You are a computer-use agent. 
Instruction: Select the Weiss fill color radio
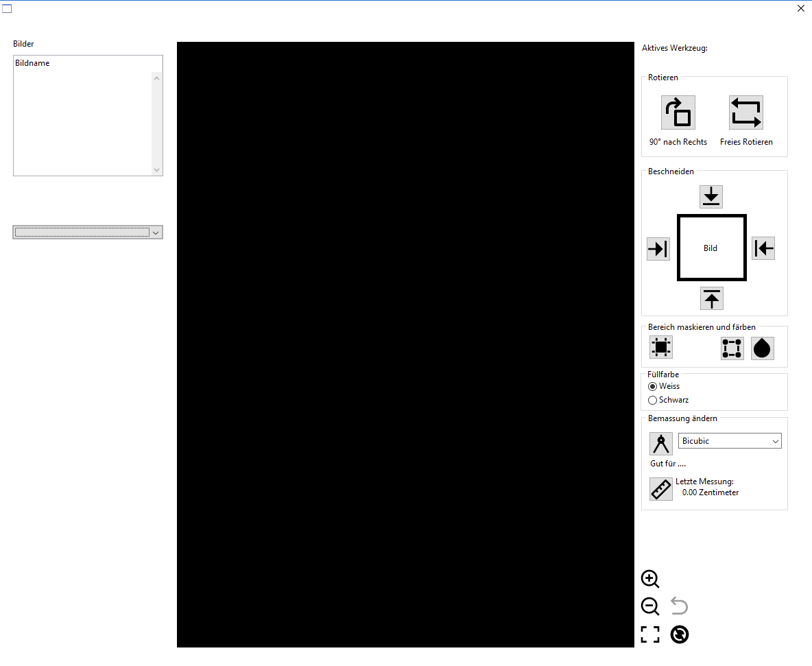(x=653, y=387)
